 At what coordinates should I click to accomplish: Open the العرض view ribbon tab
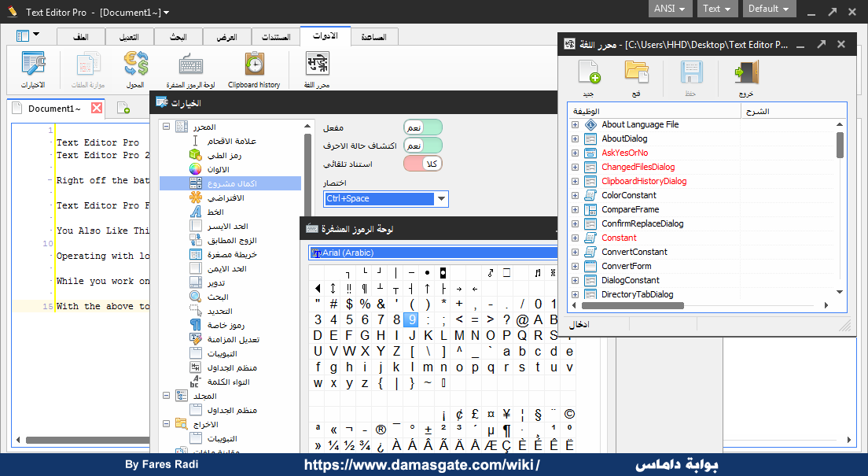pos(226,36)
